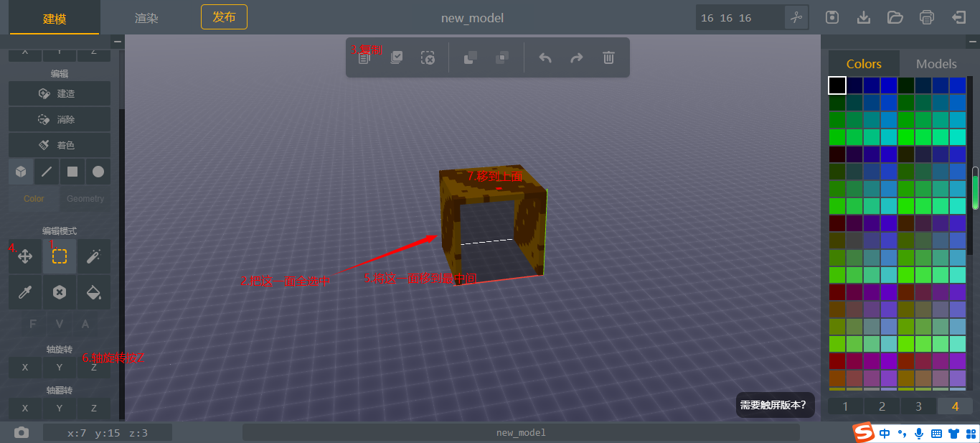Click the 16 16 16 size field
The height and width of the screenshot is (443, 980).
click(740, 17)
